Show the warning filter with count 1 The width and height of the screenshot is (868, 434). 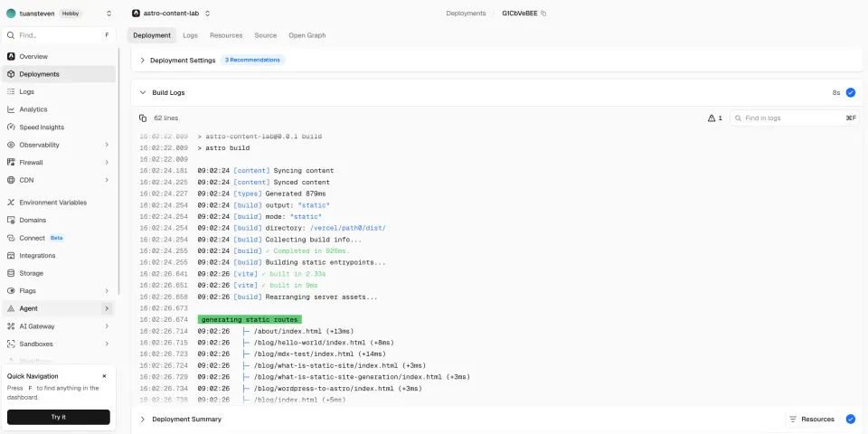[714, 118]
